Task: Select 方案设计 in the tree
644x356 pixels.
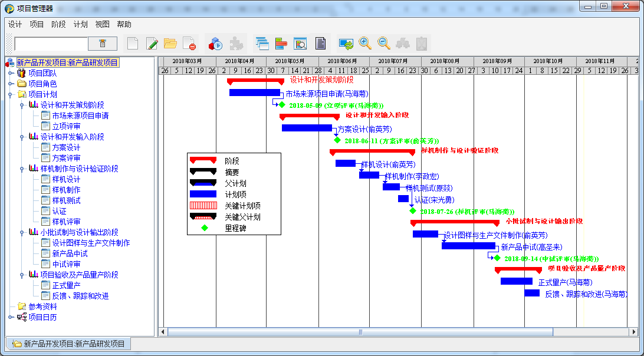Action: tap(66, 147)
